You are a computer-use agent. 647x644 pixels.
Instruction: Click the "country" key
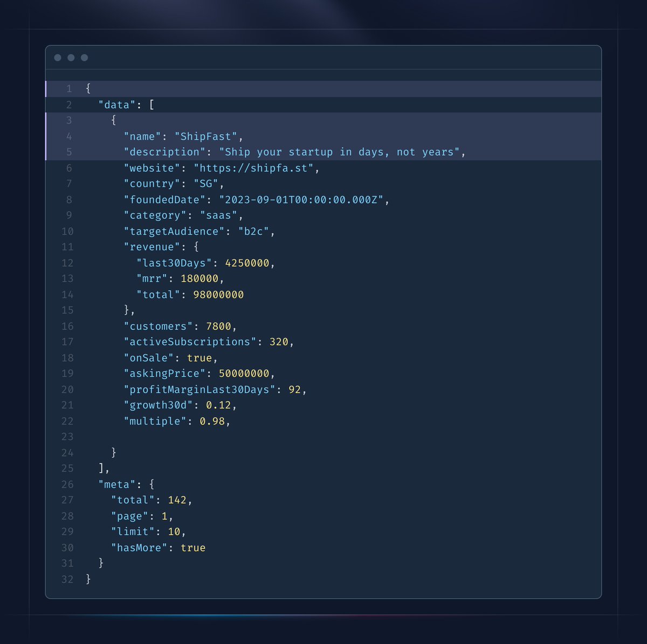coord(152,184)
